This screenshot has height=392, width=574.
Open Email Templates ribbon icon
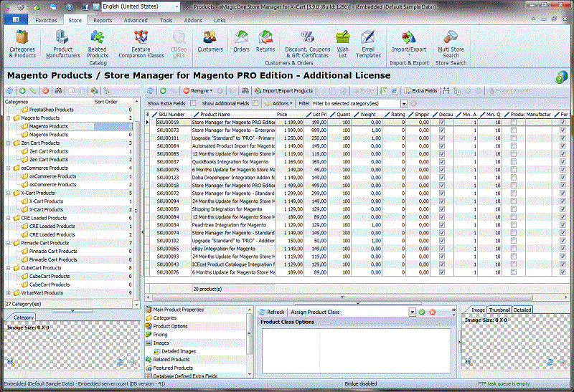pos(368,44)
